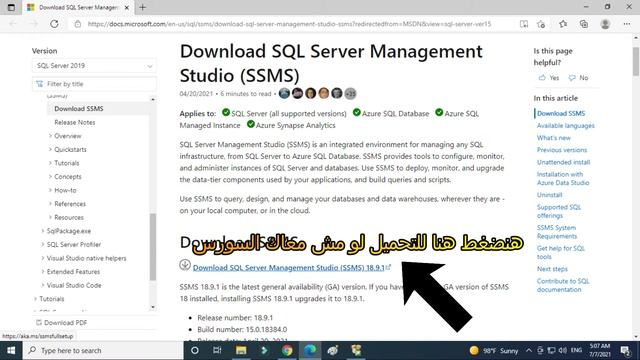Expand the Concepts node
This screenshot has width=640, height=360.
coord(50,177)
